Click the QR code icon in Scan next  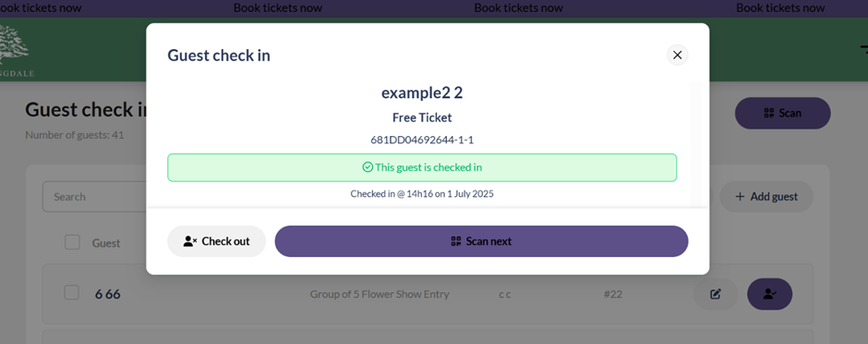[456, 241]
